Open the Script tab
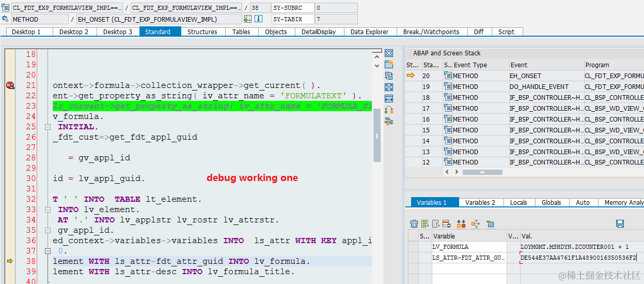This screenshot has width=644, height=284. point(506,32)
